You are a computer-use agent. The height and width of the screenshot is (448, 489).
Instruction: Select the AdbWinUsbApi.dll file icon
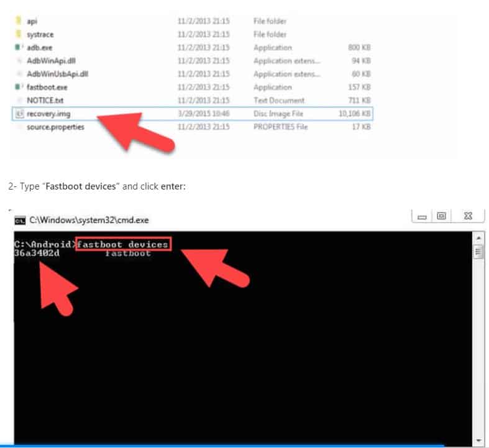point(19,74)
